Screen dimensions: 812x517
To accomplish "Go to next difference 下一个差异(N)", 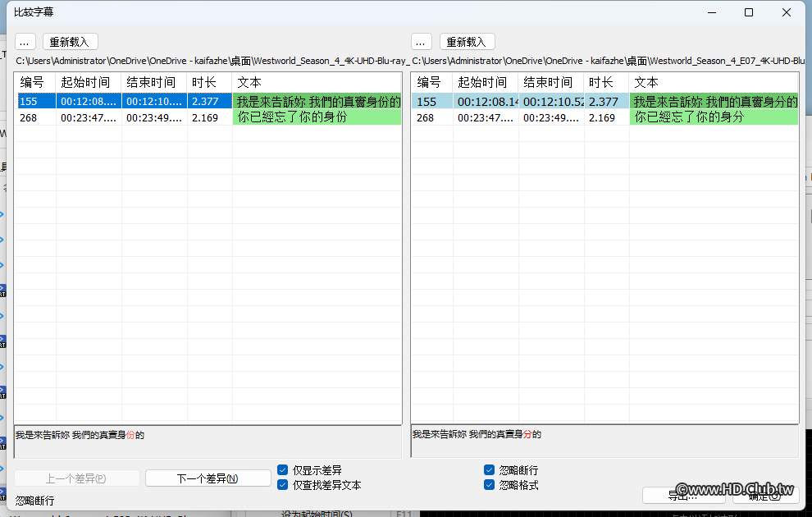I will (x=208, y=478).
